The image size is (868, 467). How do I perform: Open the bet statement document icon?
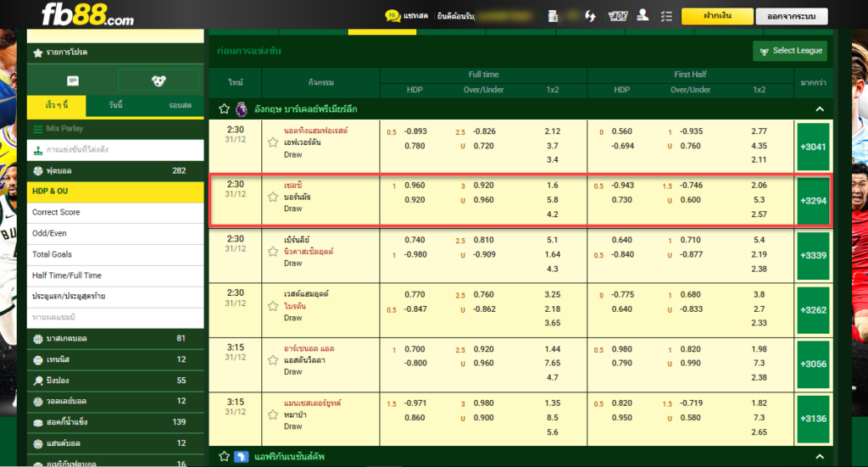553,16
